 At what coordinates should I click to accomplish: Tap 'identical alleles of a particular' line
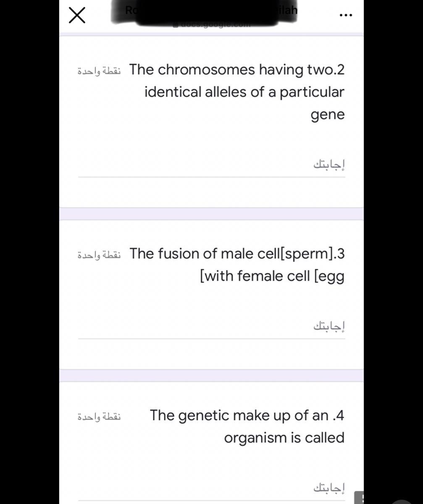244,92
